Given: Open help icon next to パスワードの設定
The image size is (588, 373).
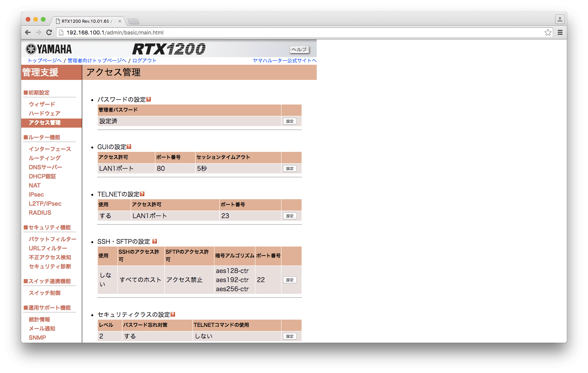Looking at the screenshot, I should [x=149, y=99].
